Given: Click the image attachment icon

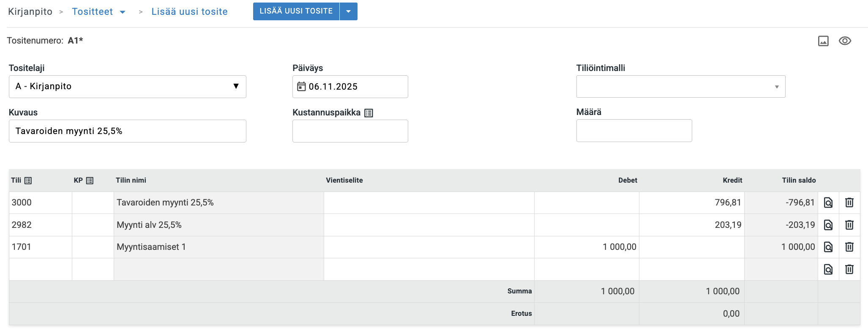Looking at the screenshot, I should coord(823,41).
